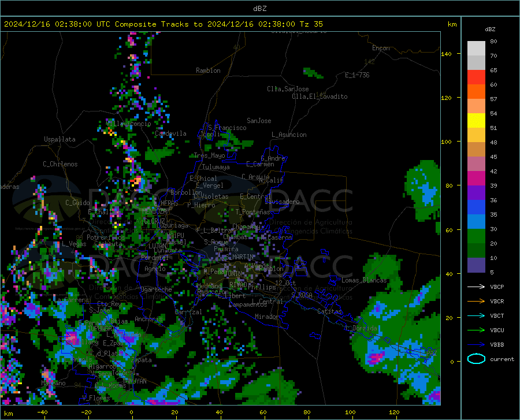Click the '57' value in dBZ legend
Screen dimensions: 520x420
pyautogui.click(x=493, y=99)
